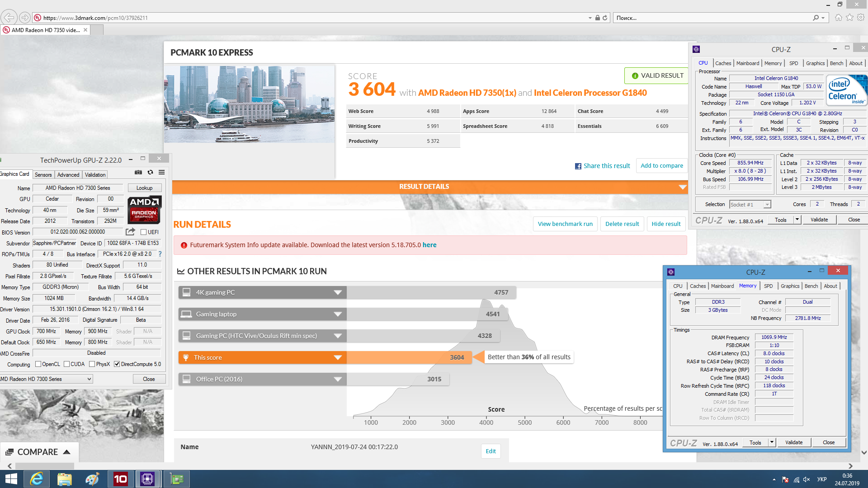Viewport: 868px width, 488px height.
Task: Switch to Advanced tab in GPU-Z
Action: (68, 175)
